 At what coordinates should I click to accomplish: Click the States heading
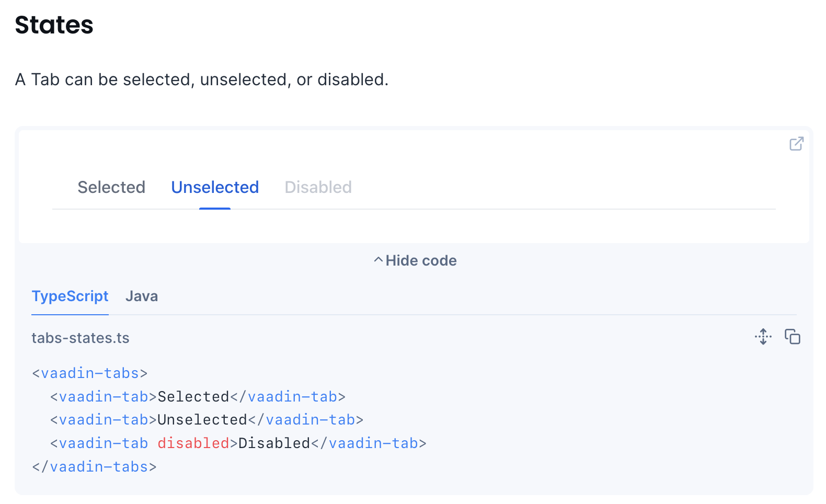tap(54, 25)
